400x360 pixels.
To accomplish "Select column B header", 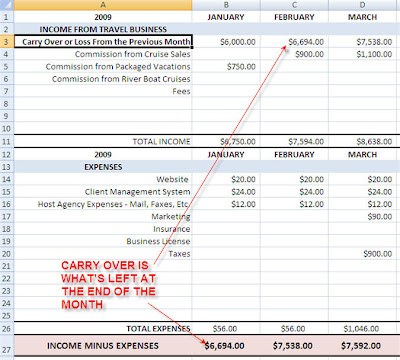I will point(226,5).
